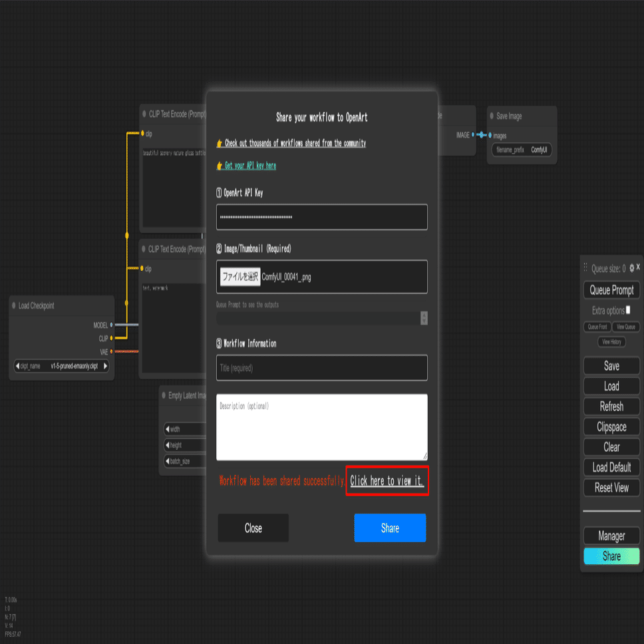Click the images input connector on Save Image
The image size is (644, 644).
click(490, 135)
